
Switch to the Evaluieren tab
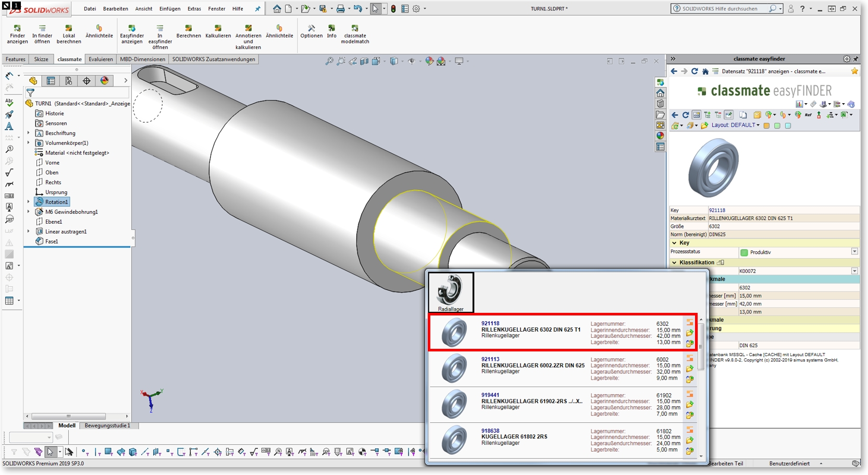pos(101,59)
